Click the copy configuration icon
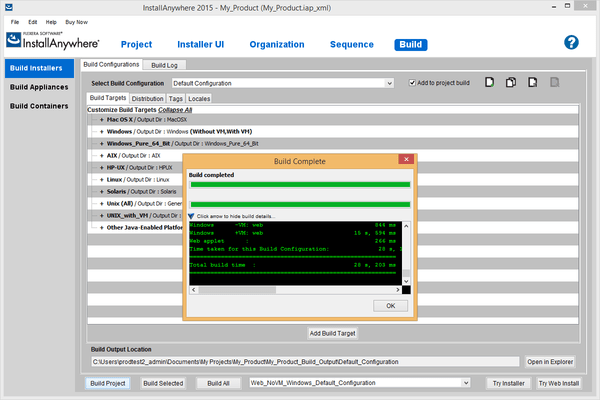Screen dimensions: 600x400 coord(511,82)
